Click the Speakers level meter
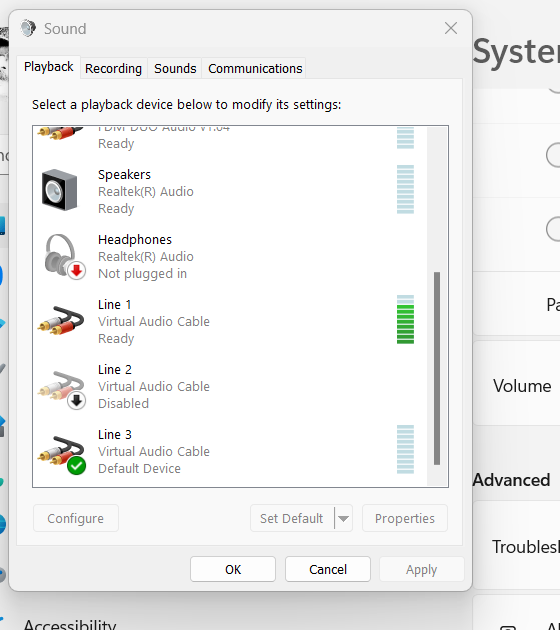The height and width of the screenshot is (630, 560). click(x=405, y=189)
